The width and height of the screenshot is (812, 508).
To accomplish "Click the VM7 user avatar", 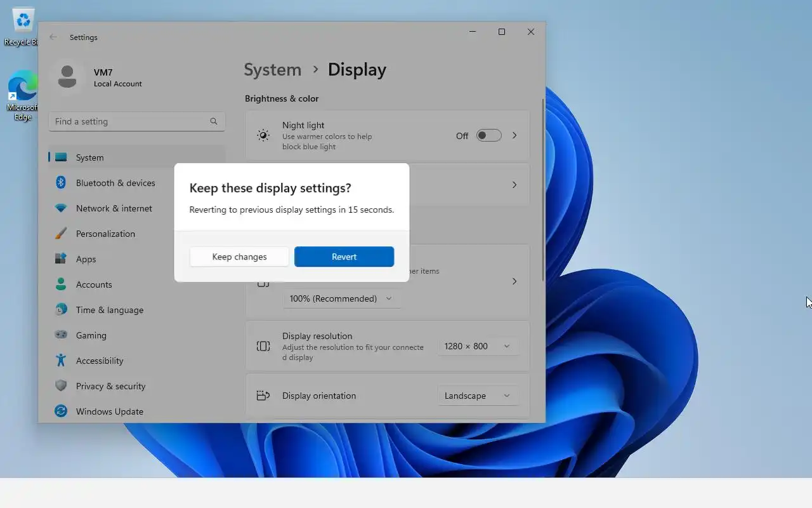I will [x=67, y=77].
